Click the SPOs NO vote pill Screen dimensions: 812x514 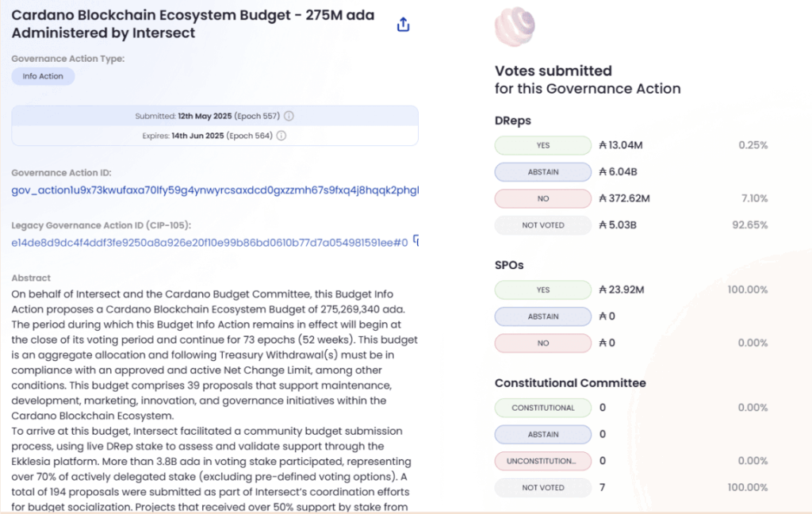[x=542, y=343]
